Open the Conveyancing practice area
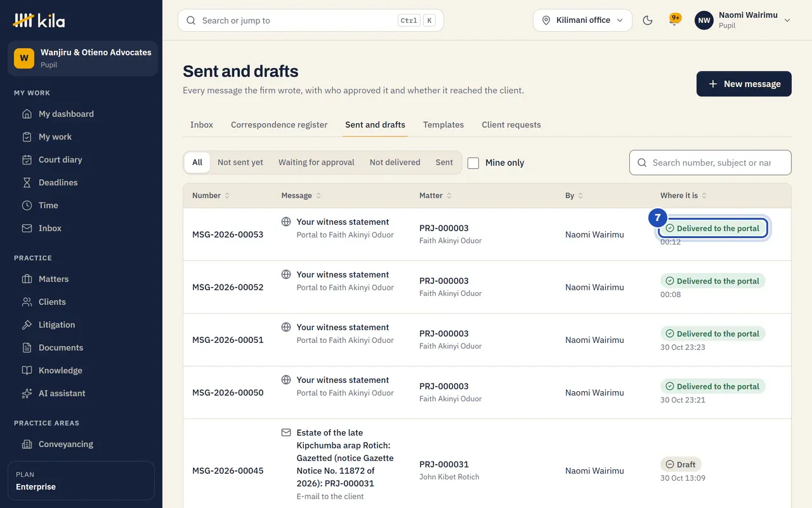This screenshot has height=508, width=812. [x=81, y=444]
